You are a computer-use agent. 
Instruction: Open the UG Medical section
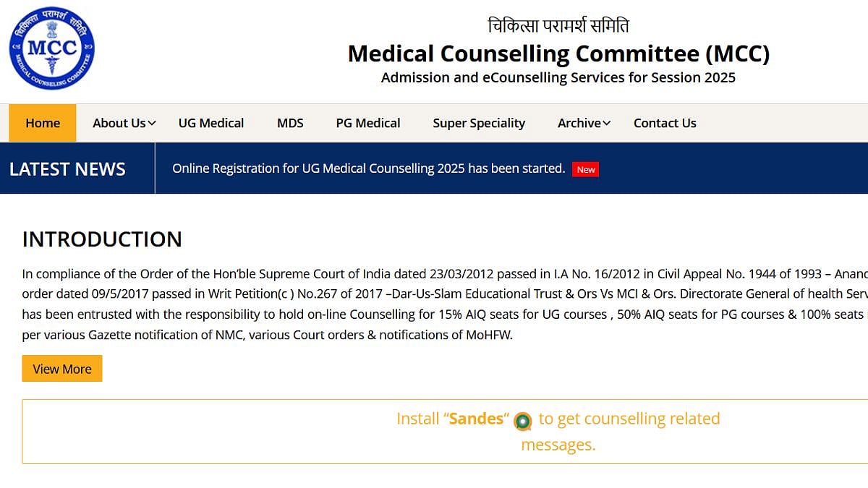pyautogui.click(x=210, y=123)
